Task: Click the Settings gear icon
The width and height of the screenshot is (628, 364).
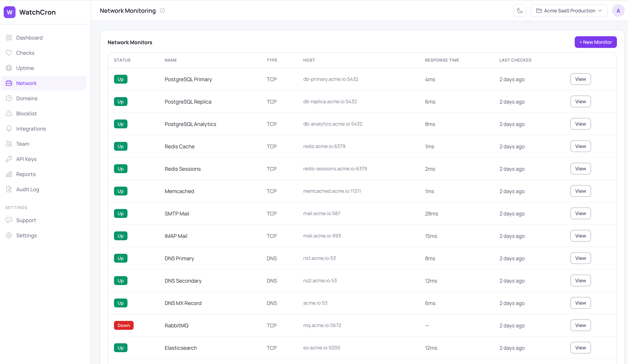Action: (x=9, y=235)
